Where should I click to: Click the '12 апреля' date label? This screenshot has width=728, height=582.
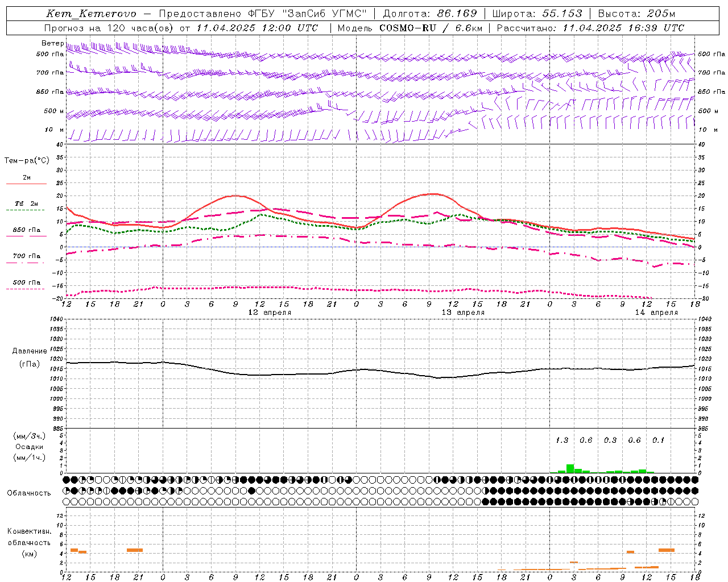[270, 313]
